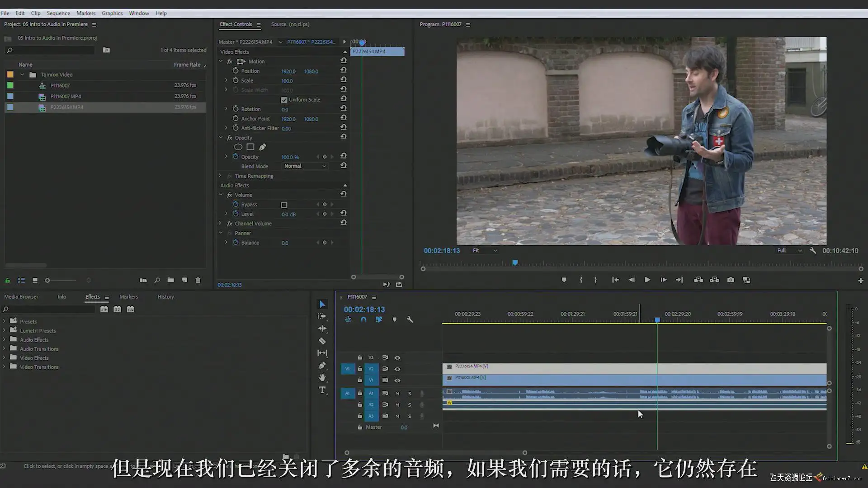Uncheck the Uniform Scale checkbox
The height and width of the screenshot is (488, 868).
click(x=284, y=100)
